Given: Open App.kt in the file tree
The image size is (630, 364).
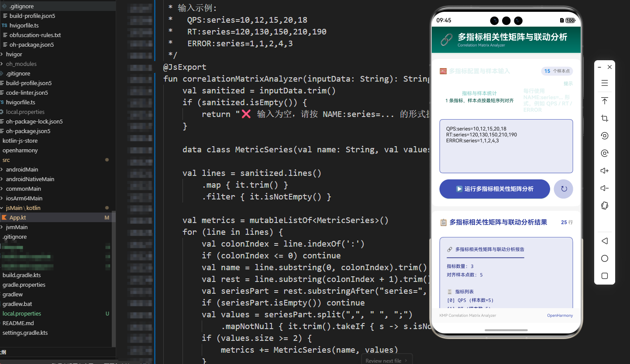Looking at the screenshot, I should click(x=18, y=217).
